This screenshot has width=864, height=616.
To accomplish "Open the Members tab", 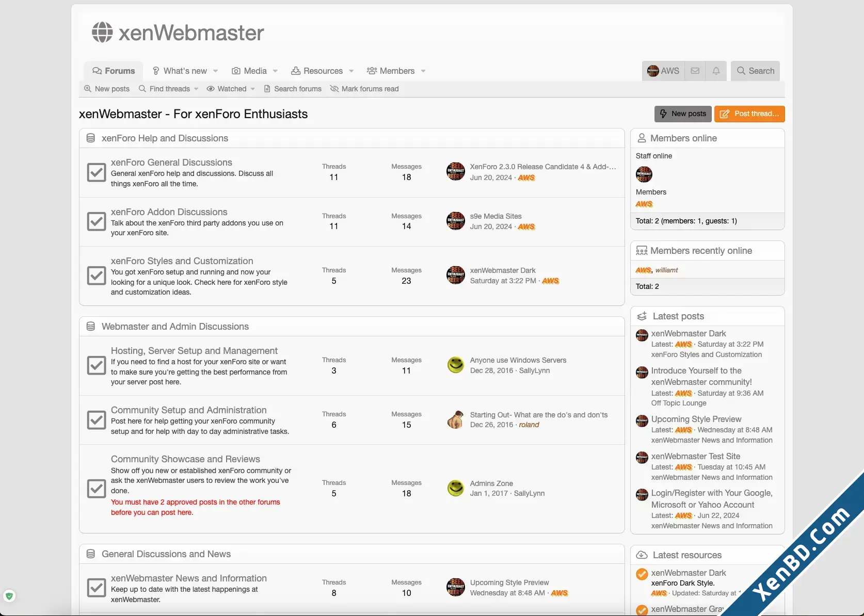I will point(391,71).
